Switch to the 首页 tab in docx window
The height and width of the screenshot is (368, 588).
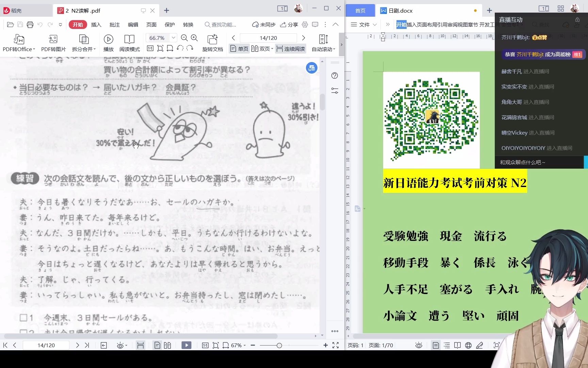360,11
